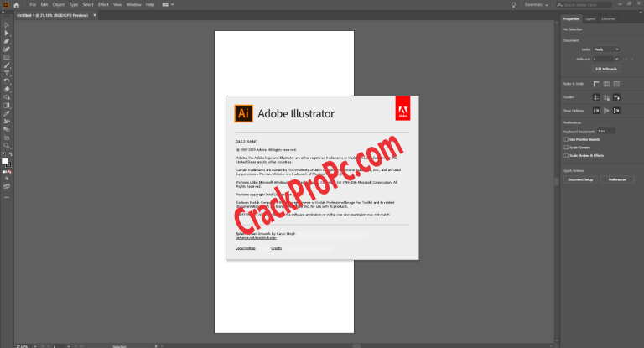
Task: Click the Home icon in top bar
Action: [17, 5]
